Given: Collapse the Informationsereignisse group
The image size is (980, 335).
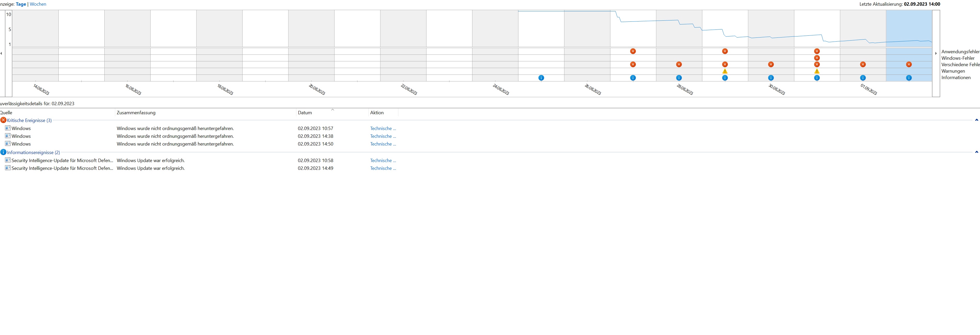Looking at the screenshot, I should point(976,152).
